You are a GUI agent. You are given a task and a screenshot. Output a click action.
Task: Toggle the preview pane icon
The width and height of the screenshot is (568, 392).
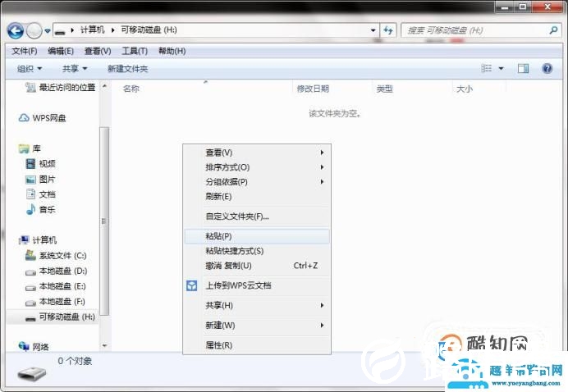pyautogui.click(x=523, y=68)
